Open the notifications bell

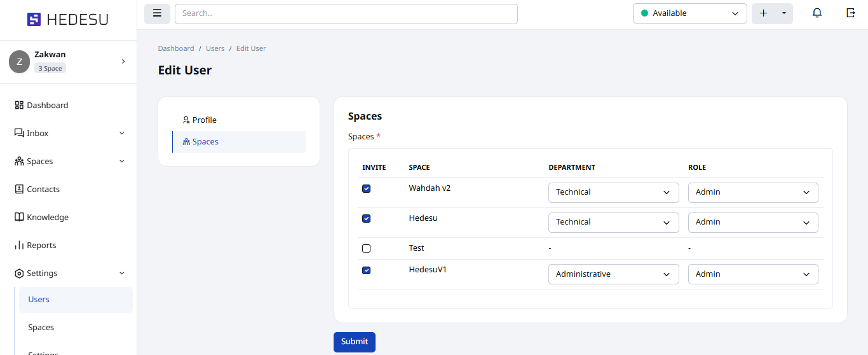point(817,13)
